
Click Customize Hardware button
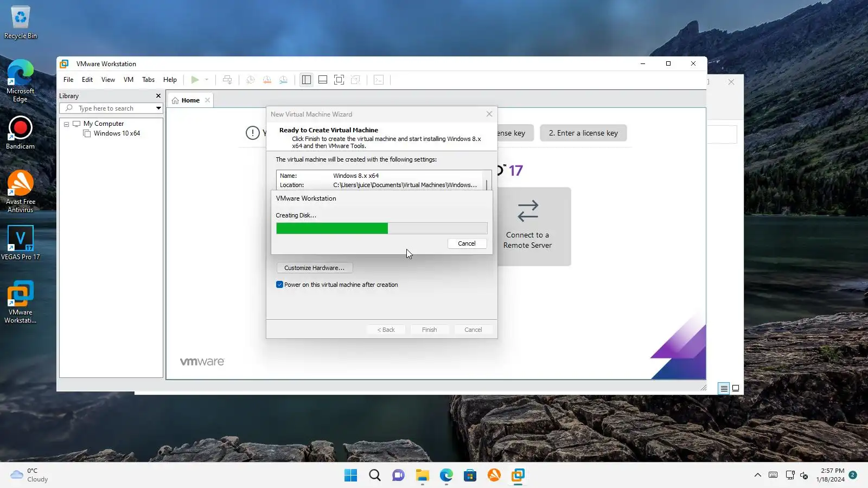(x=315, y=268)
